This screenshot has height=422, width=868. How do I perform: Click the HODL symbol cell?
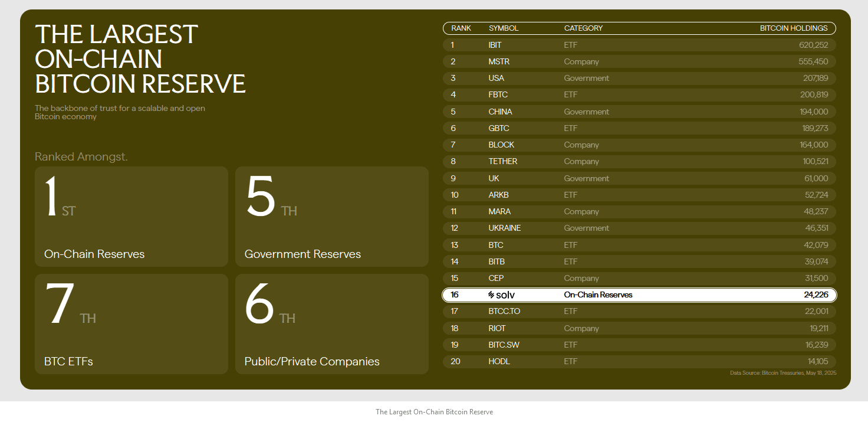point(499,361)
